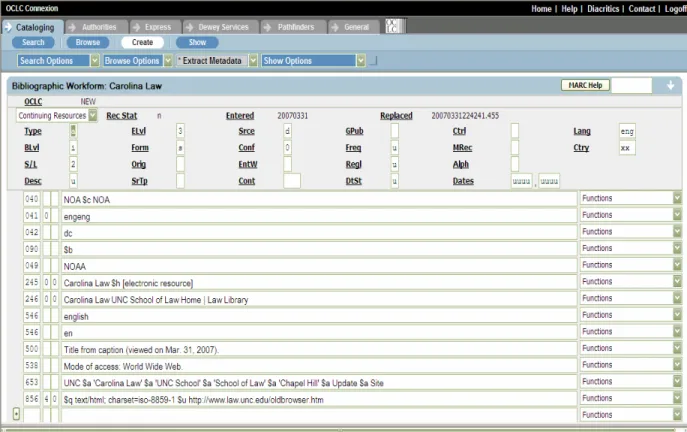Click the tag box showing 049
687x432 pixels.
tap(32, 266)
